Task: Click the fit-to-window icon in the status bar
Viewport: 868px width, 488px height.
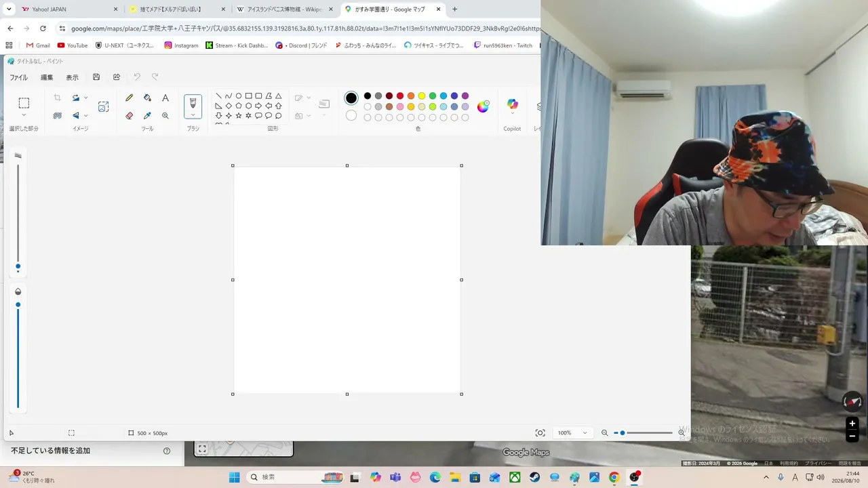Action: tap(540, 433)
